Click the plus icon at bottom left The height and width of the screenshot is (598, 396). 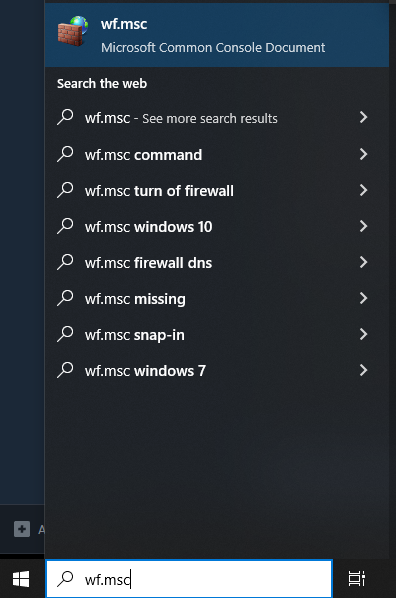coord(22,529)
